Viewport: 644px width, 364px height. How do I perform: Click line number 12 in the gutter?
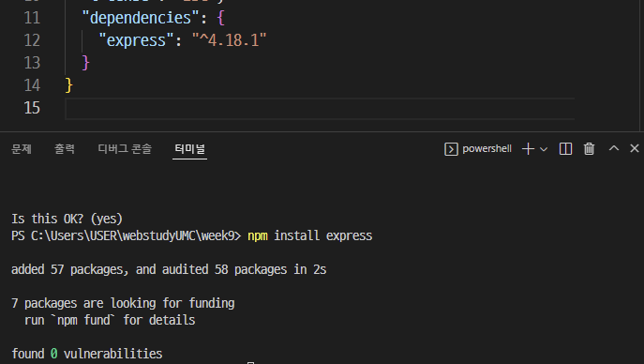tap(32, 40)
